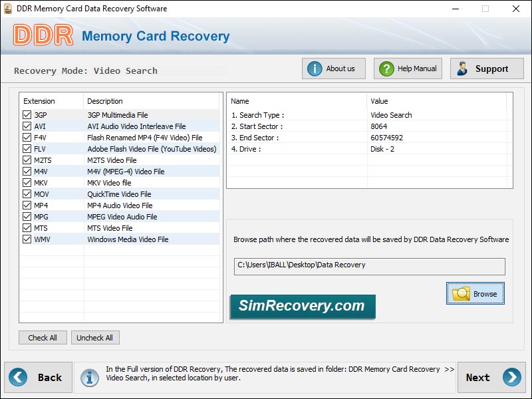
Task: Uncheck the 3GP Multimedia File extension
Action: (27, 114)
